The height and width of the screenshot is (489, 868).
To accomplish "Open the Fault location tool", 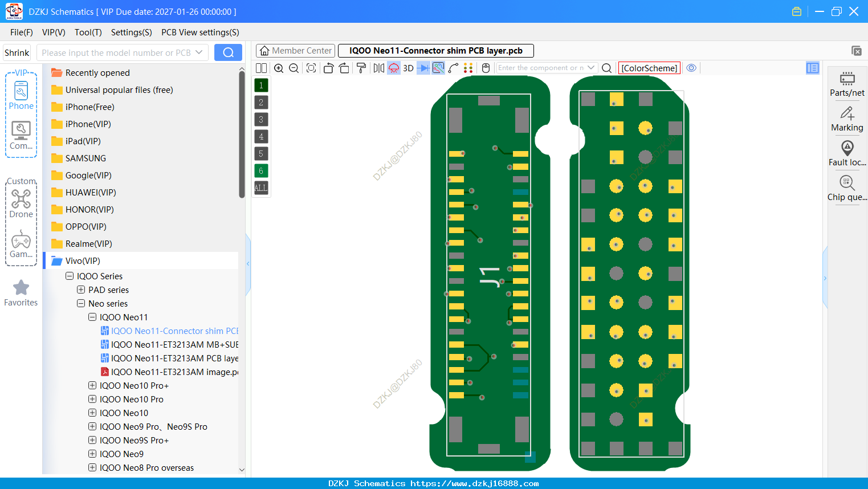I will (x=847, y=153).
